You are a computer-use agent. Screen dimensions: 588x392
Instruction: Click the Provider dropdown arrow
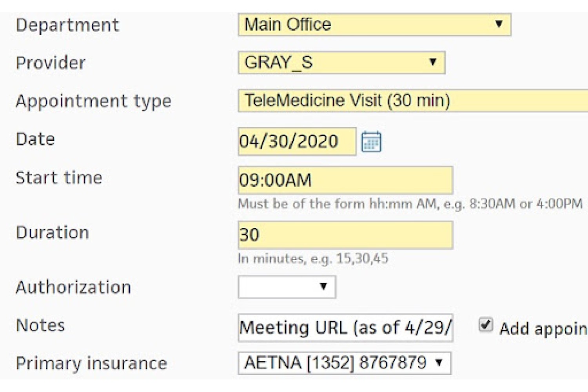point(432,62)
